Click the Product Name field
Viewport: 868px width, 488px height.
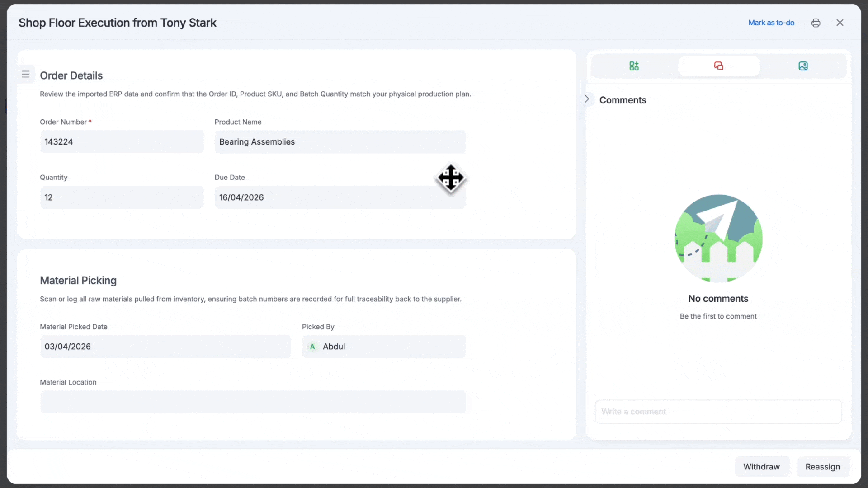tap(340, 142)
